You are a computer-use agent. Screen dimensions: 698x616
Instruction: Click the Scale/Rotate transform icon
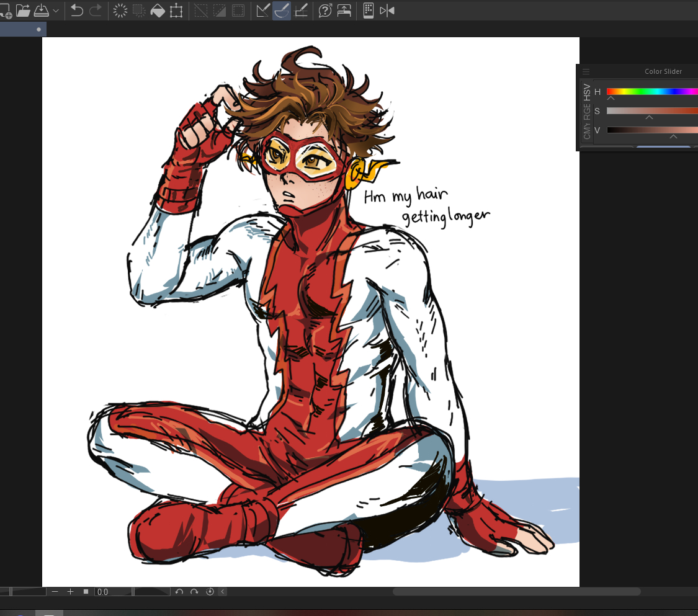pos(176,11)
